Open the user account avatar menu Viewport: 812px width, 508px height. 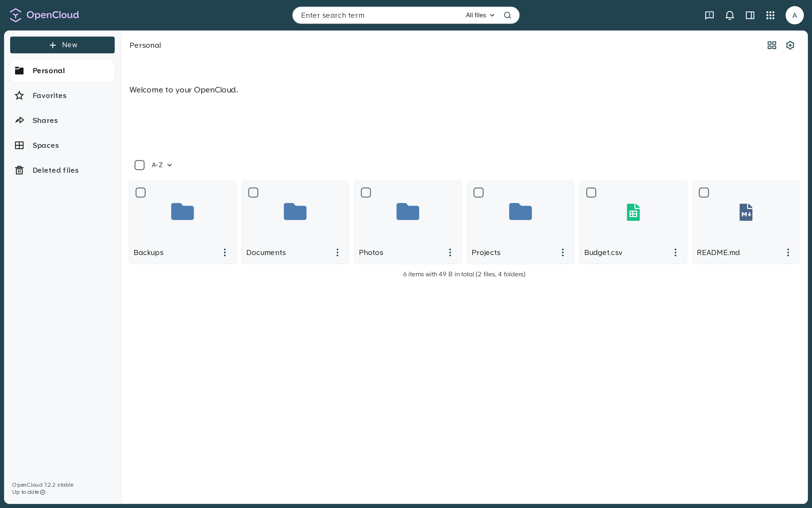pyautogui.click(x=794, y=15)
